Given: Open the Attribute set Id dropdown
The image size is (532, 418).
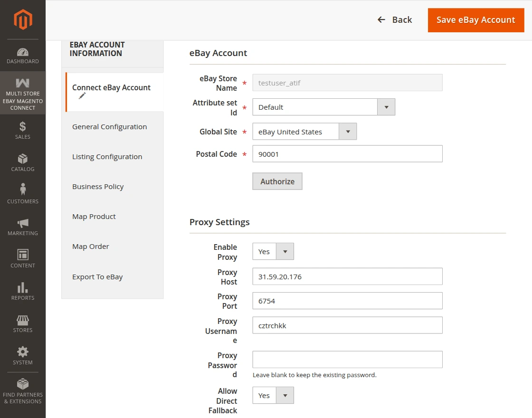Looking at the screenshot, I should tap(387, 107).
